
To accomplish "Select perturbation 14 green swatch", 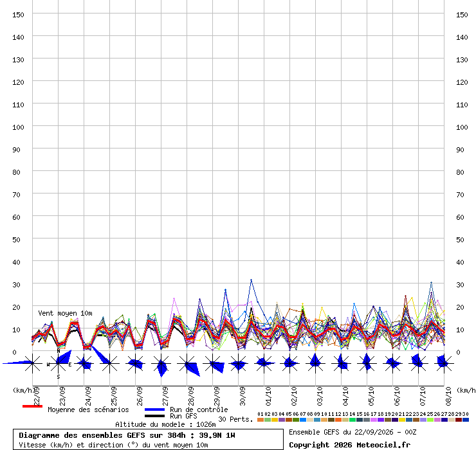I will (352, 420).
